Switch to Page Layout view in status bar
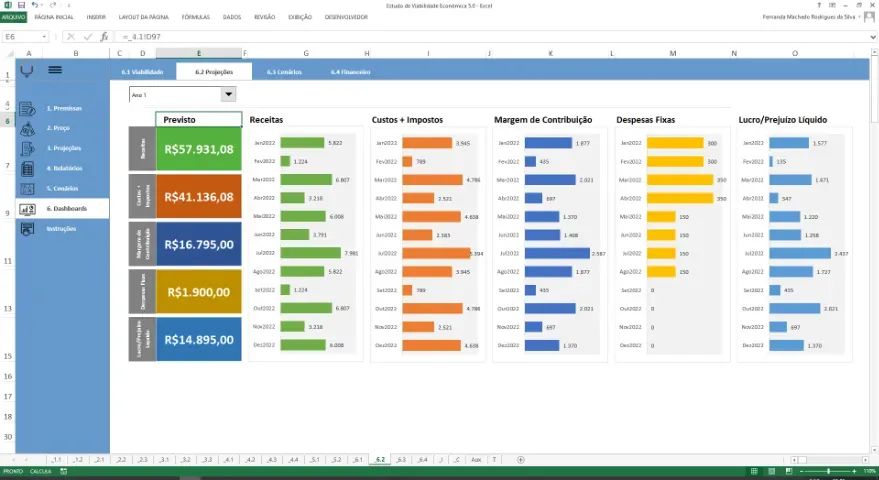 (772, 472)
